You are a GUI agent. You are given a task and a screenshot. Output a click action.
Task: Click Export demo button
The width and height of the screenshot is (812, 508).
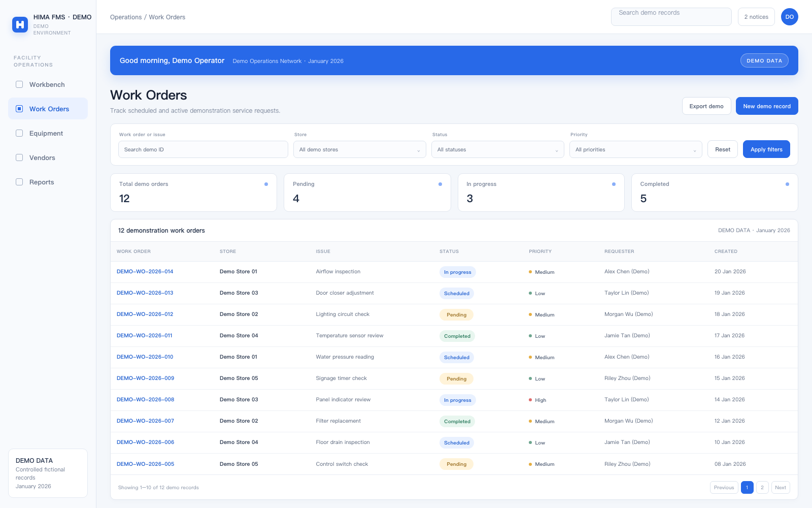tap(706, 106)
